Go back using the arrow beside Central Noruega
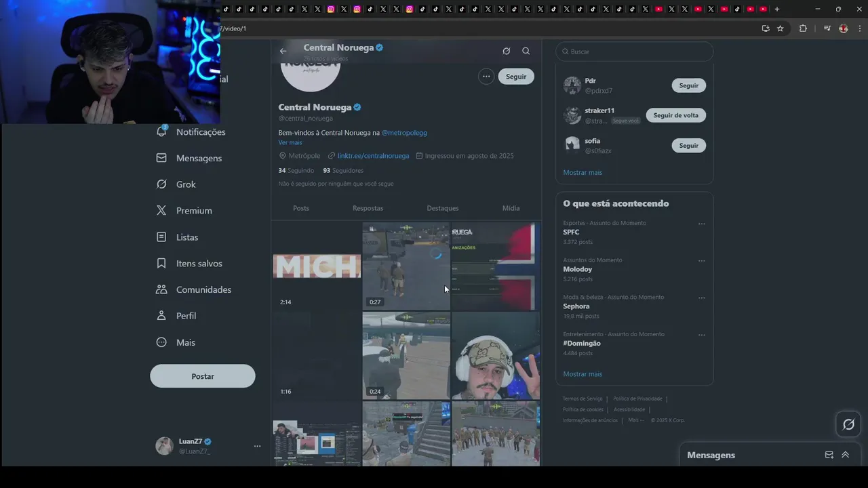 click(283, 51)
